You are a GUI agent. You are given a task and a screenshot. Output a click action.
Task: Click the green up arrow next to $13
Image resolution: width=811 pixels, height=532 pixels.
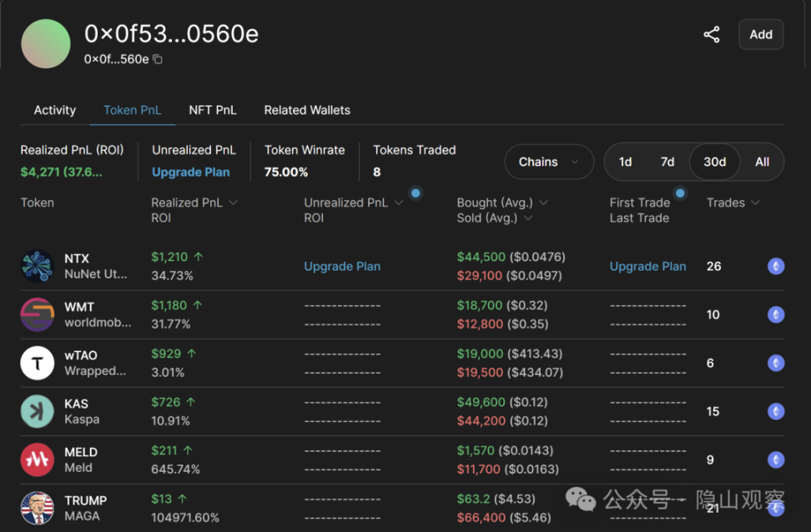(x=182, y=499)
